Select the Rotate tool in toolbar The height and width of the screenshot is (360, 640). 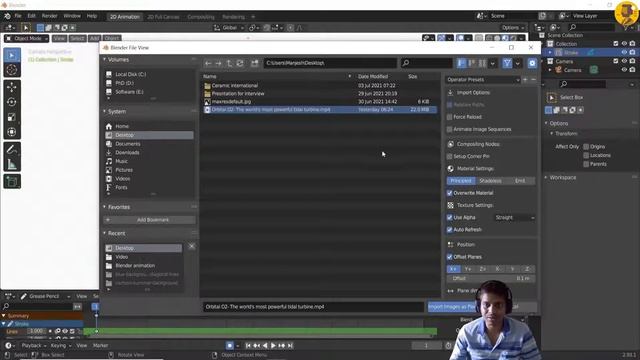pos(12,102)
